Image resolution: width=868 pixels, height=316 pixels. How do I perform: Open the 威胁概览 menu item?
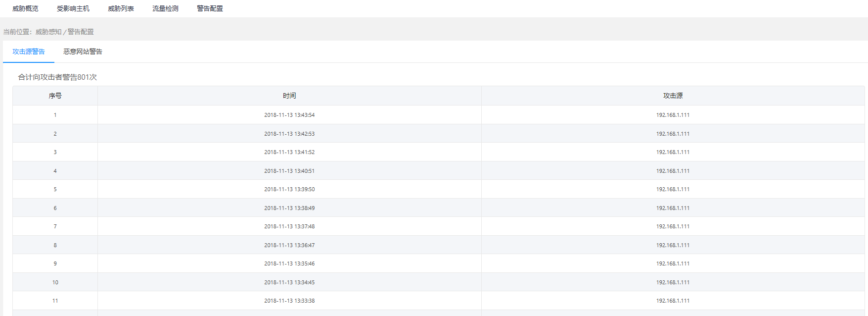(x=25, y=8)
